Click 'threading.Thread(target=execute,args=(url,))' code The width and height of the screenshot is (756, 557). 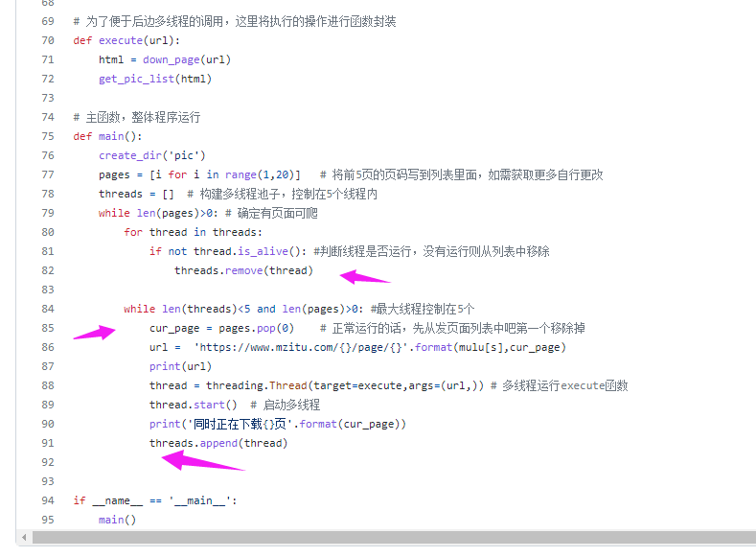[x=345, y=385]
